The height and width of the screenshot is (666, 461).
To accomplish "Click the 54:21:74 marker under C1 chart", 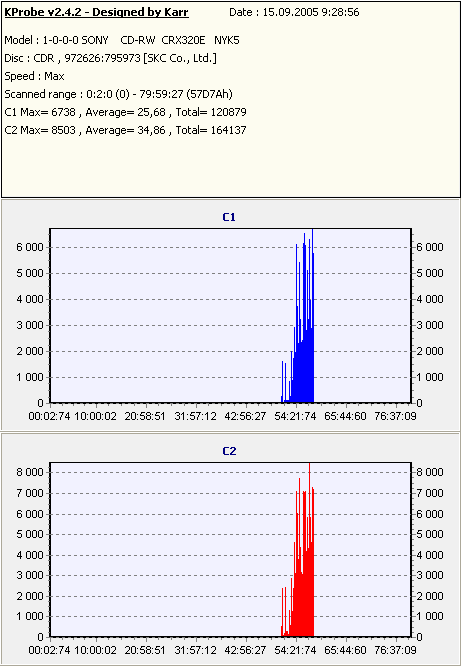I will point(295,416).
